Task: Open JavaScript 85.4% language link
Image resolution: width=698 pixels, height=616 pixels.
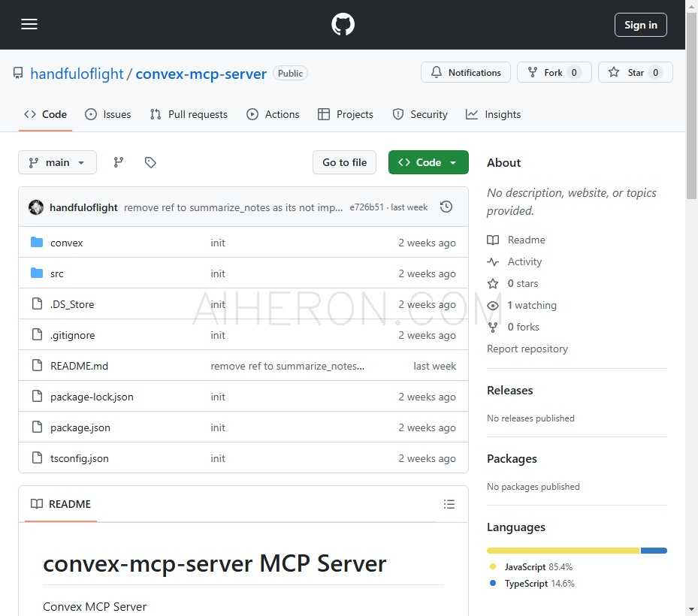Action: click(x=530, y=567)
